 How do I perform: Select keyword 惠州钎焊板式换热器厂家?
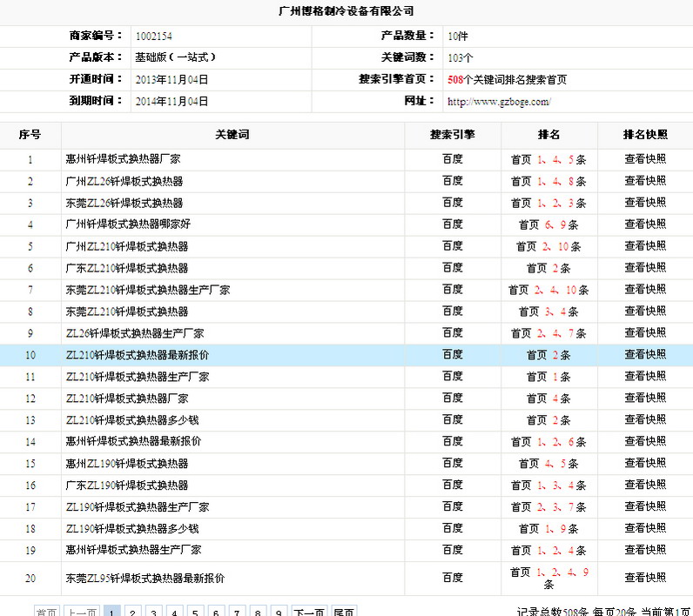[124, 159]
